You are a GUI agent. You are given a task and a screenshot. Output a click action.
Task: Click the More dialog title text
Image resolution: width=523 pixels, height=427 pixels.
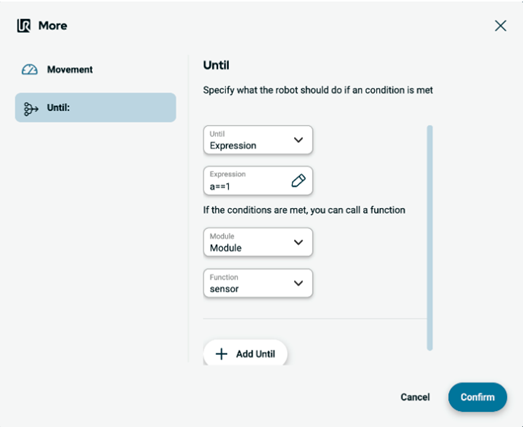pos(53,26)
